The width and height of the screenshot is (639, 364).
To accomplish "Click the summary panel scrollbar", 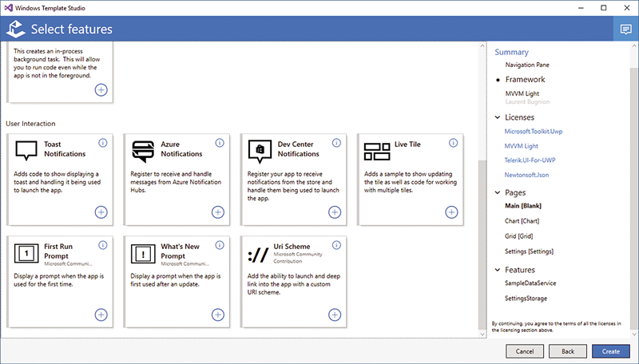I will tap(633, 199).
